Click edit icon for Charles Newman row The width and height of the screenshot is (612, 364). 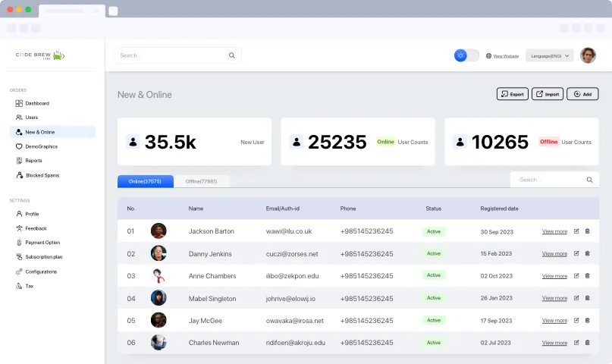[576, 343]
